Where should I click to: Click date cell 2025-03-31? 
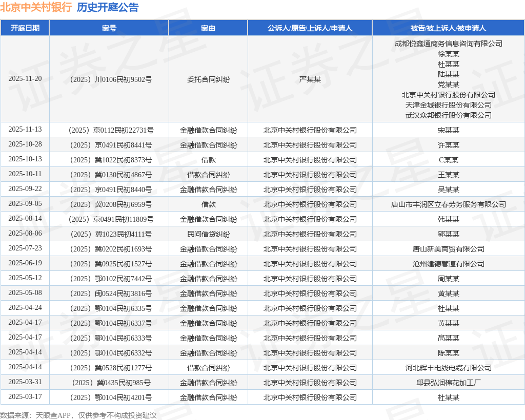(x=25, y=382)
